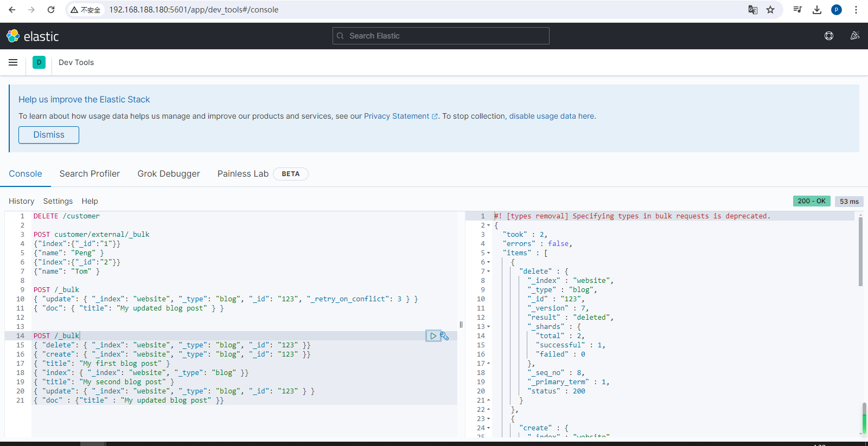
Task: Click the 200 - OK status badge
Action: point(812,201)
